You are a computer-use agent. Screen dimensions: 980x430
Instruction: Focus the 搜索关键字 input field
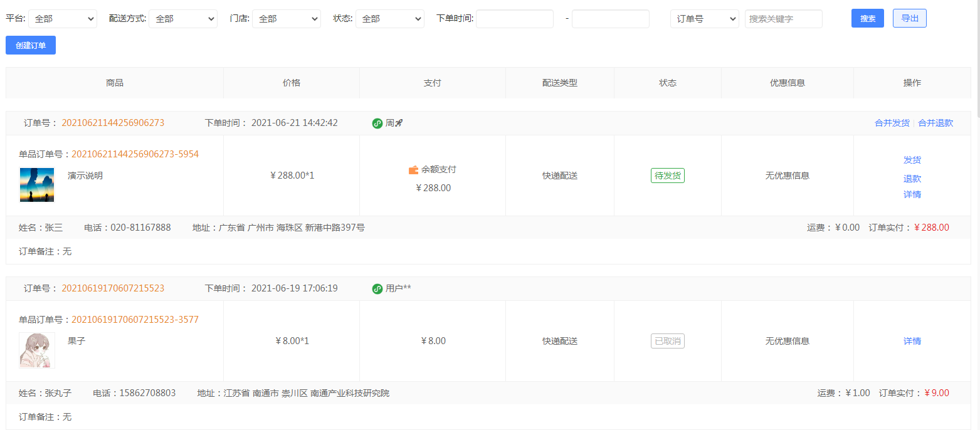tap(784, 19)
